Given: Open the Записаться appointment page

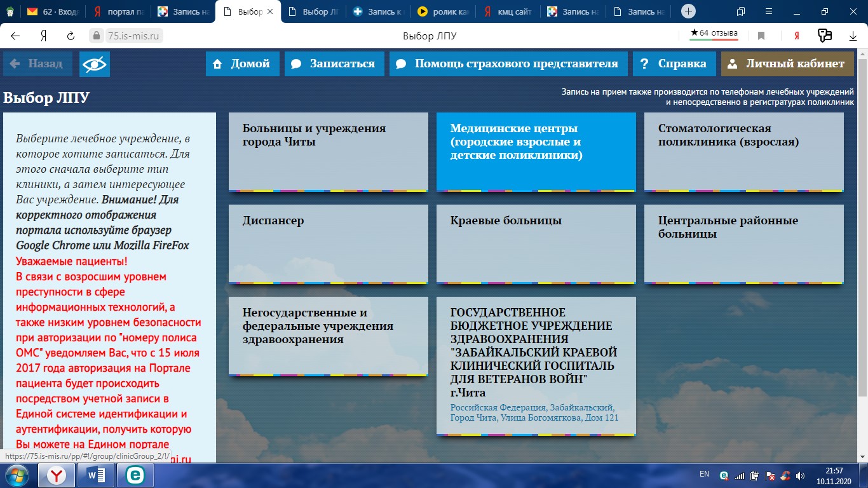Looking at the screenshot, I should 334,64.
